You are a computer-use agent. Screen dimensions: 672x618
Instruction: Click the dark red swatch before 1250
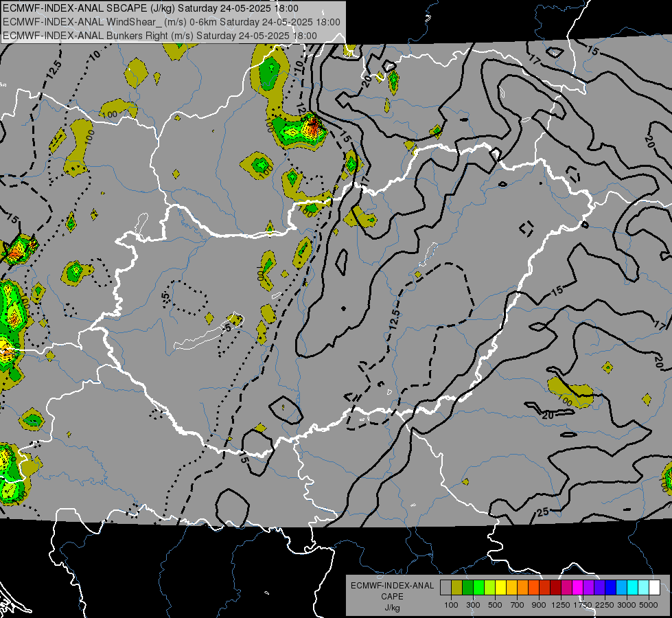pos(555,587)
